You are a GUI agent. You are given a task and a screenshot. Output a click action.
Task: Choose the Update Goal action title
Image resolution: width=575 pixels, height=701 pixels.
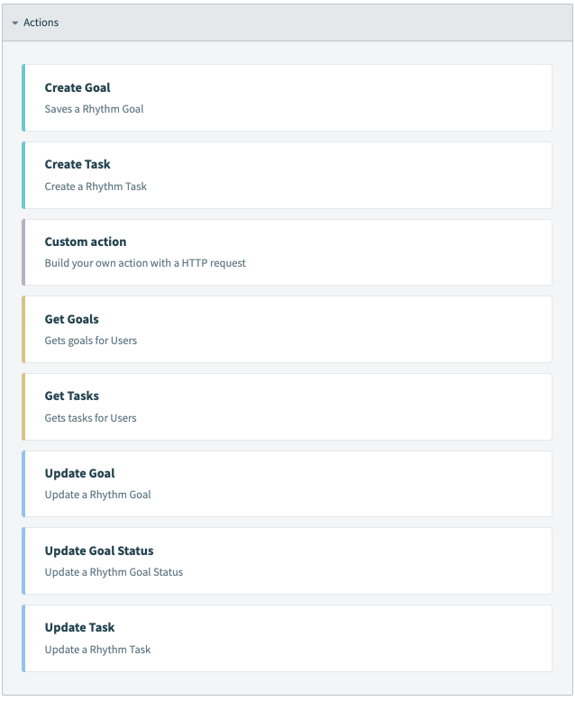pos(80,473)
